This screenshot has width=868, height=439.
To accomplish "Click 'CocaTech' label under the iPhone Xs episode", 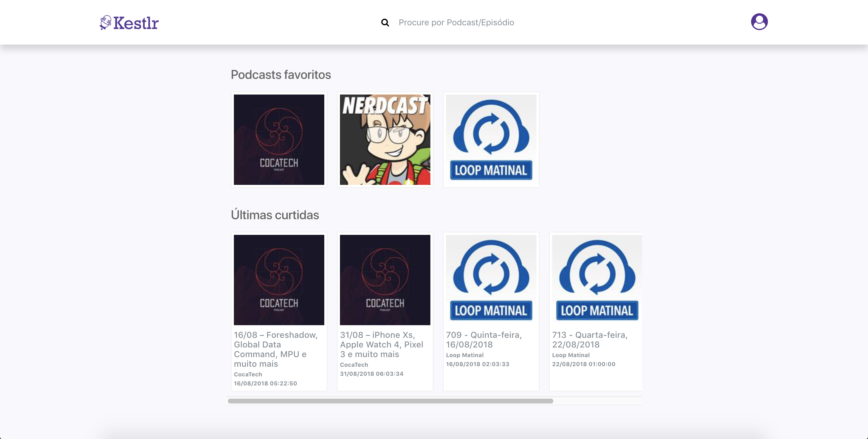I will 354,365.
